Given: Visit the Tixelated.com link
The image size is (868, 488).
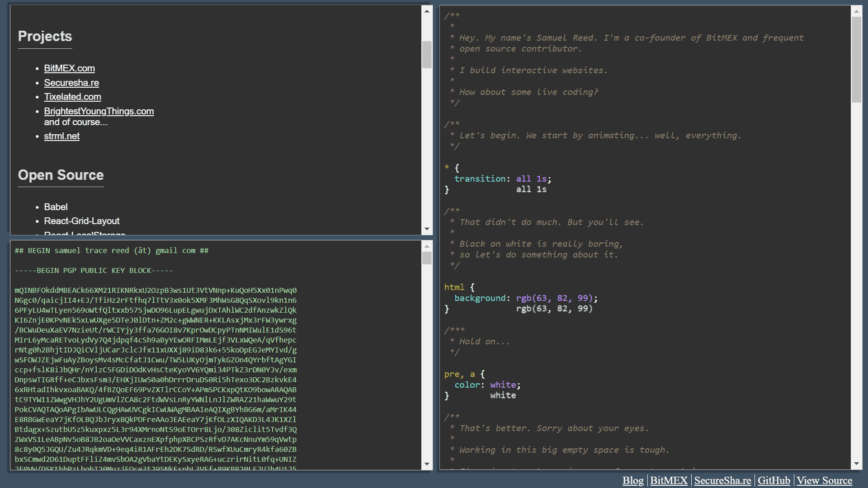Looking at the screenshot, I should click(x=72, y=97).
